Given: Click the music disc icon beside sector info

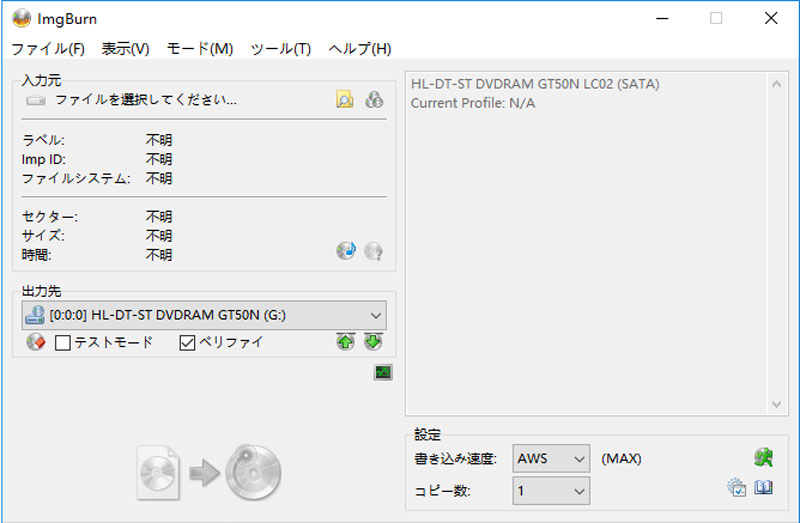Looking at the screenshot, I should click(x=346, y=251).
